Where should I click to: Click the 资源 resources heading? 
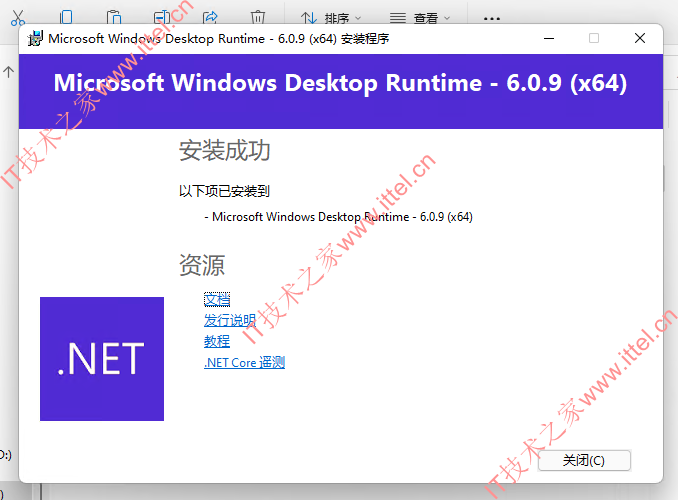(x=202, y=265)
